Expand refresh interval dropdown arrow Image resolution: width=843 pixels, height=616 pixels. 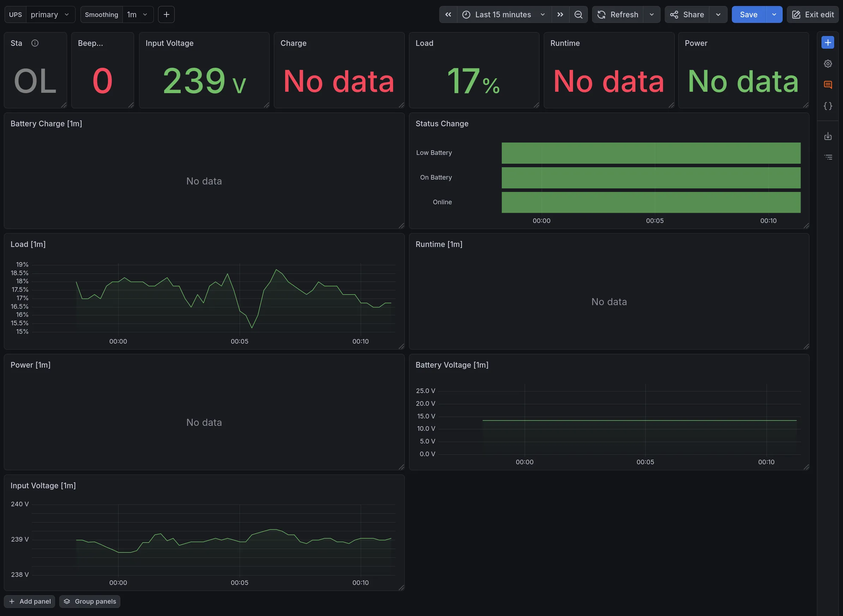pyautogui.click(x=651, y=14)
